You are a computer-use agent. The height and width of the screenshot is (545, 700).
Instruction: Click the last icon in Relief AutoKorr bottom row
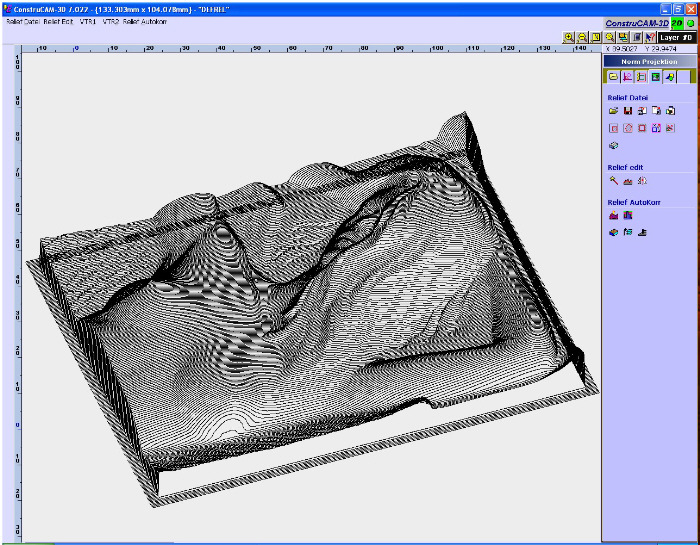(642, 232)
